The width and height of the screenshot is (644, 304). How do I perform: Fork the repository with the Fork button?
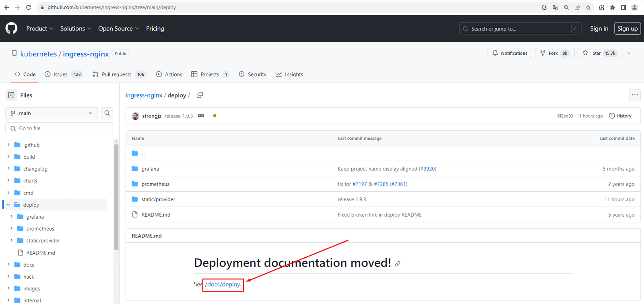click(554, 53)
